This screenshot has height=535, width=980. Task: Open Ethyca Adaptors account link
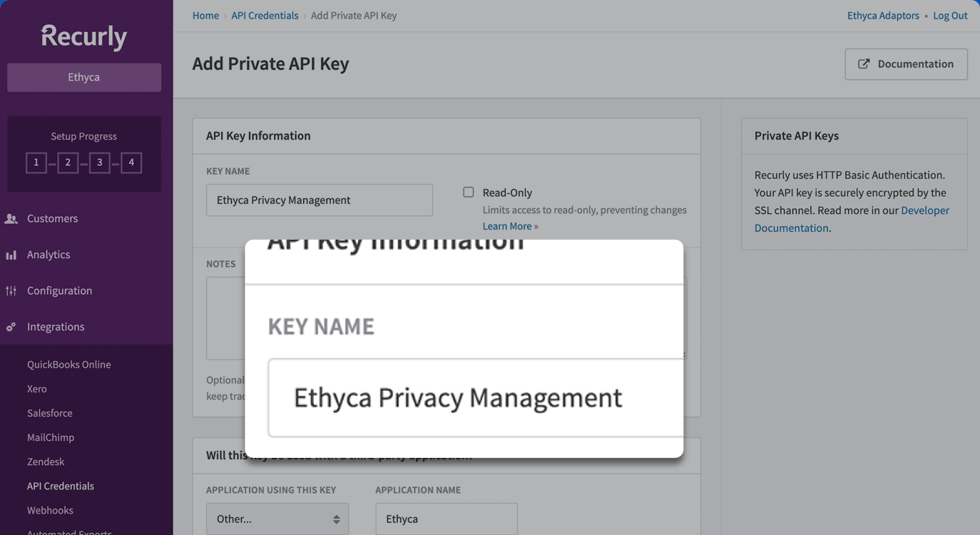883,15
